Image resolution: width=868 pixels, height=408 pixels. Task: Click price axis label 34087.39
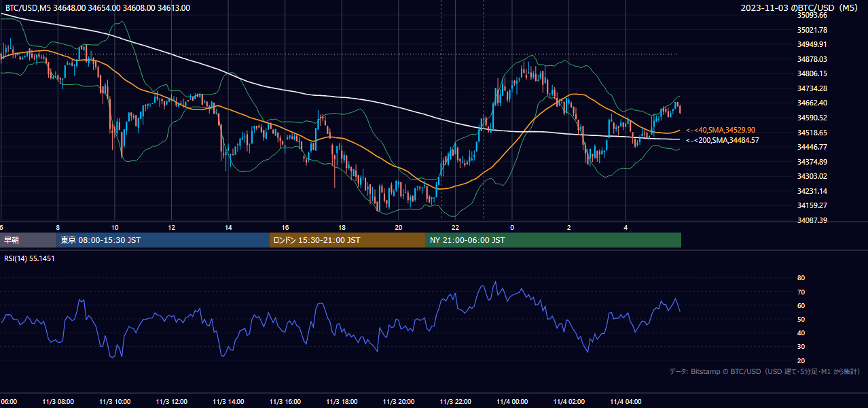(812, 220)
